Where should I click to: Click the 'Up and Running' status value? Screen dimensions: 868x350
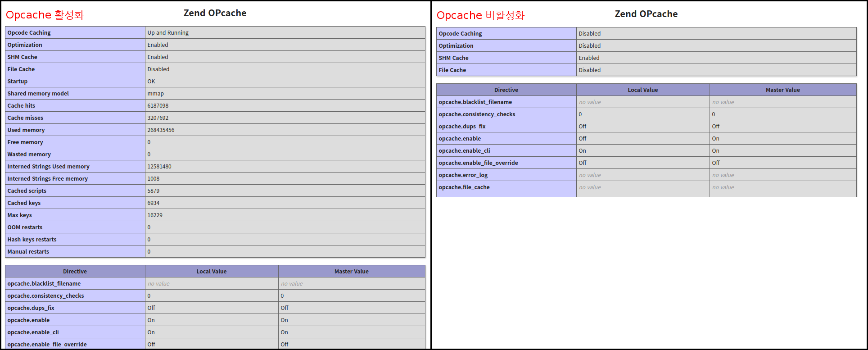tap(168, 32)
